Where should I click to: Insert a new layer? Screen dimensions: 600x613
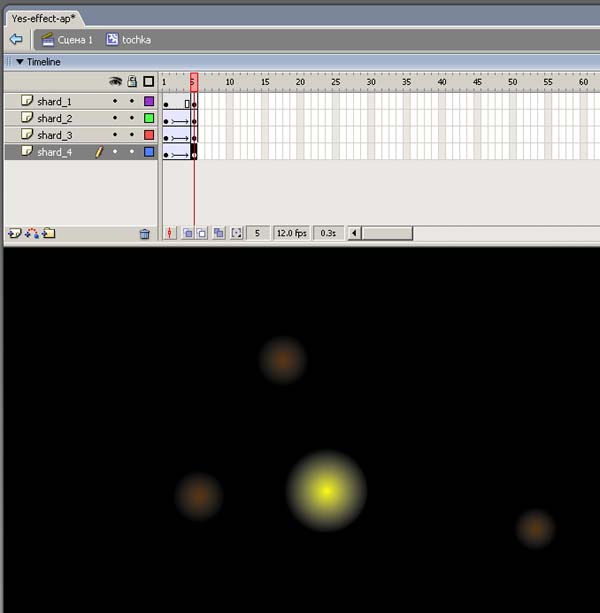14,233
